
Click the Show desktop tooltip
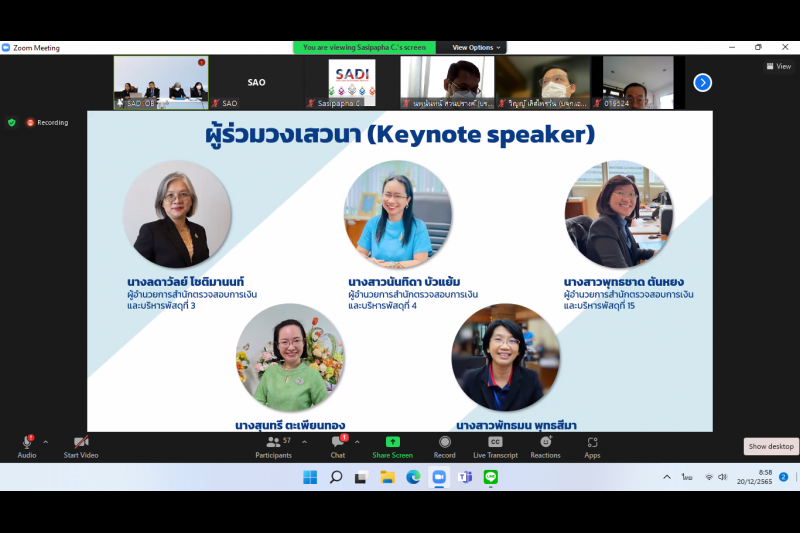tap(771, 446)
